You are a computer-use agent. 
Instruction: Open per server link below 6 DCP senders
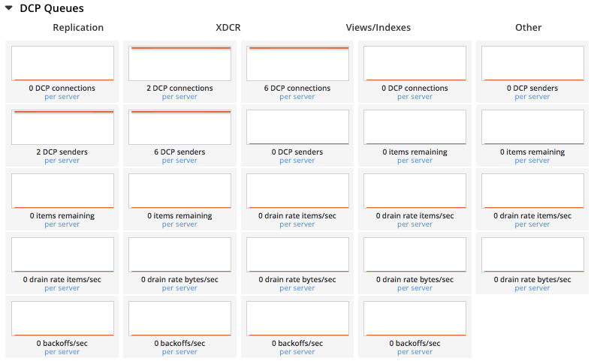(x=179, y=161)
